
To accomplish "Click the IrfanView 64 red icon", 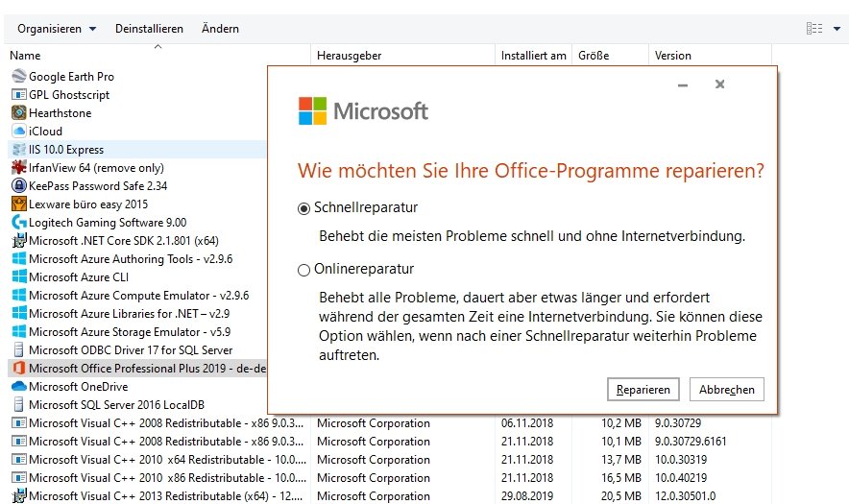I will click(19, 167).
